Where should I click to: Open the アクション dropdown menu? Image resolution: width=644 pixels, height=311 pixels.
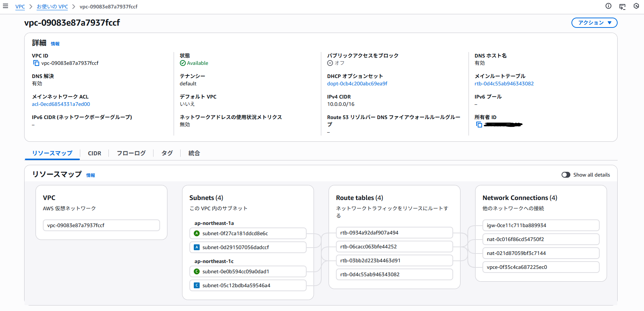click(594, 23)
